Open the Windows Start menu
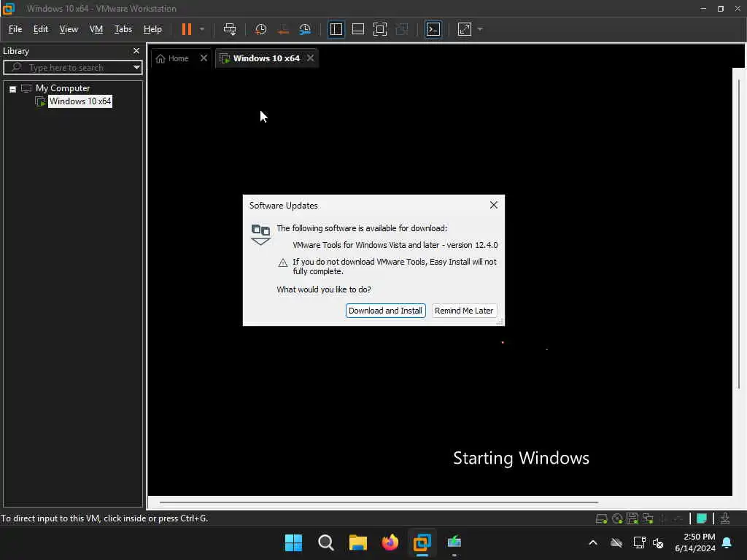This screenshot has height=560, width=747. (x=293, y=542)
